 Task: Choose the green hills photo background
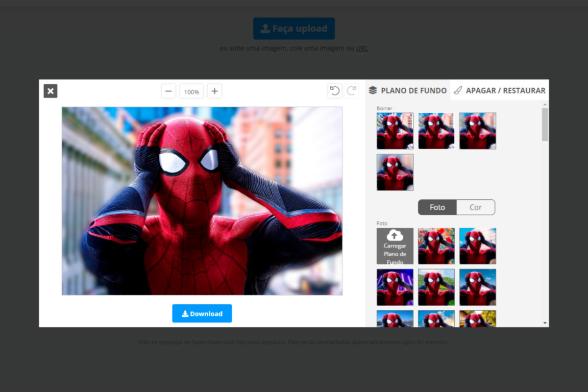click(436, 287)
